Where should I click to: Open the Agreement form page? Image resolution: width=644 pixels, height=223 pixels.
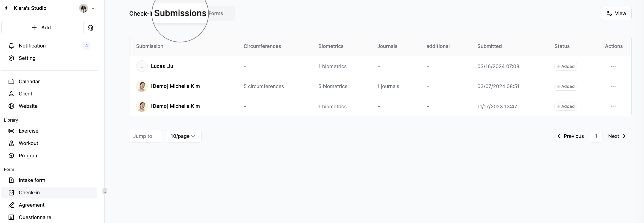click(31, 205)
